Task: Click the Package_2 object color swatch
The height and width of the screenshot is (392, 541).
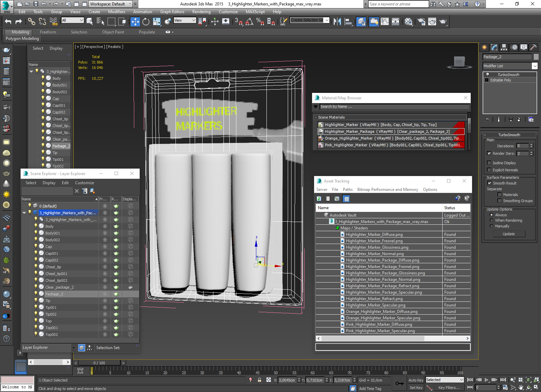Action: pyautogui.click(x=536, y=57)
